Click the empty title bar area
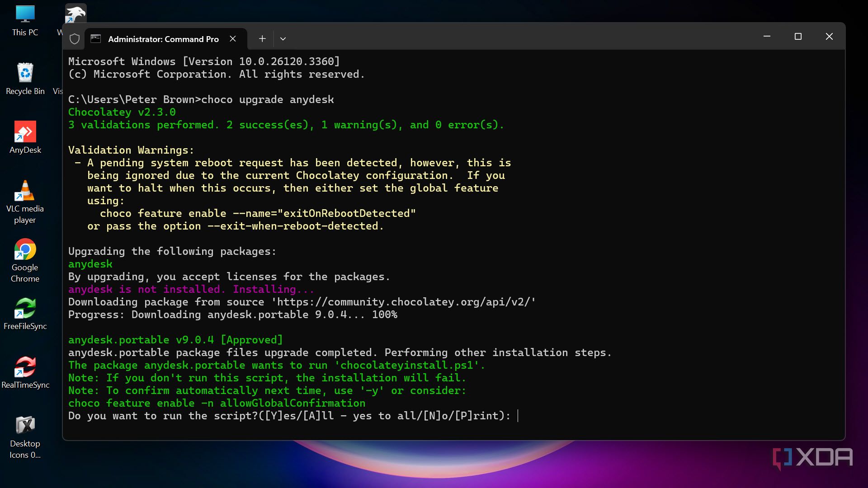This screenshot has height=488, width=868. (x=520, y=37)
